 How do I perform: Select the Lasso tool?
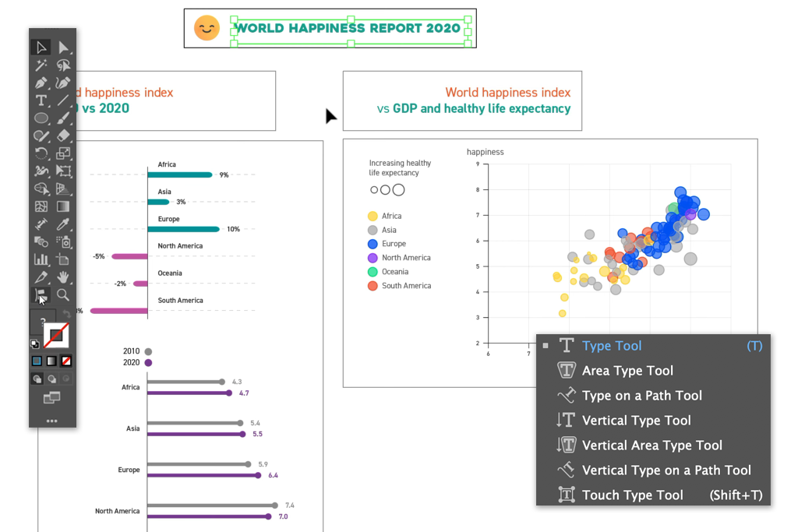click(63, 65)
